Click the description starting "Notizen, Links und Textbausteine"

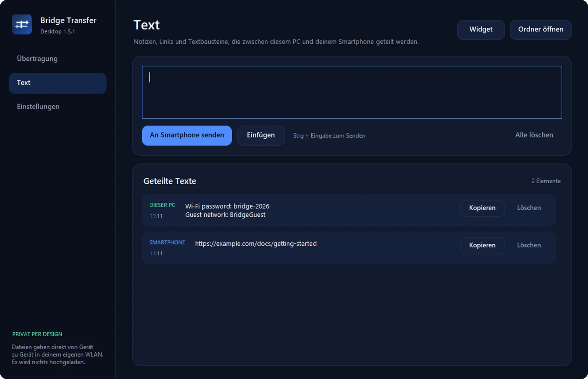coord(276,42)
